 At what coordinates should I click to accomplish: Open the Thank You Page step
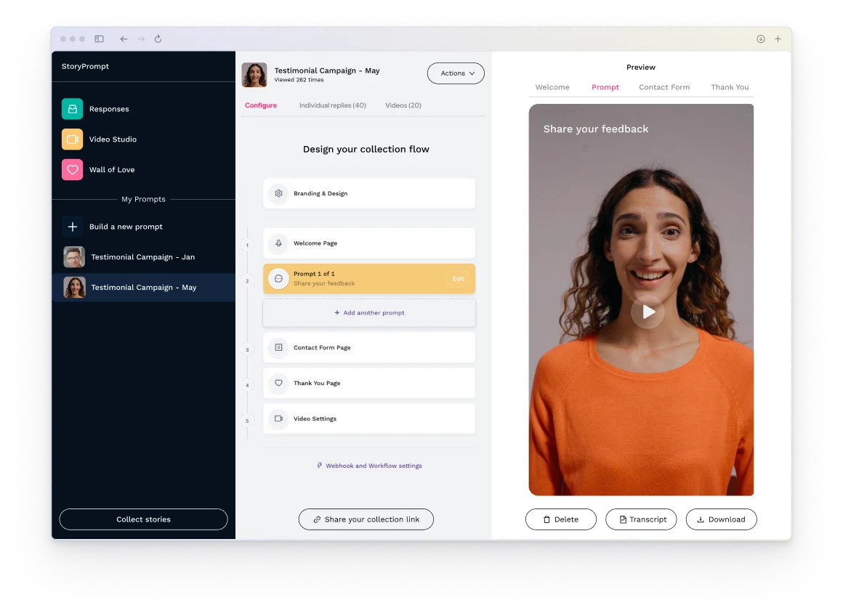click(x=369, y=383)
